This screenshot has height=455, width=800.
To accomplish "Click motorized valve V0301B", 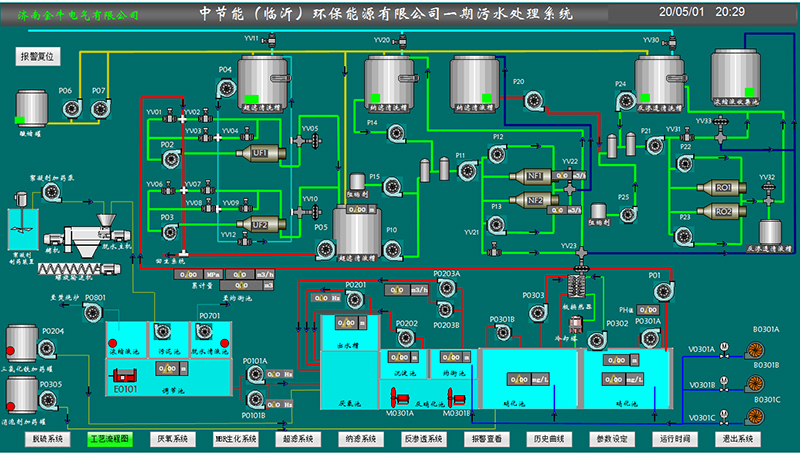I will 723,384.
